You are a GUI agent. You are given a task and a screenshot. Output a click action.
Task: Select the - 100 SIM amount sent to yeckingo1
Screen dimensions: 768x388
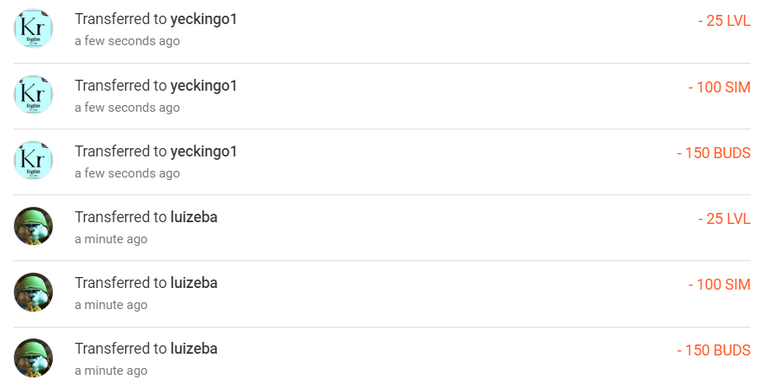(x=720, y=87)
